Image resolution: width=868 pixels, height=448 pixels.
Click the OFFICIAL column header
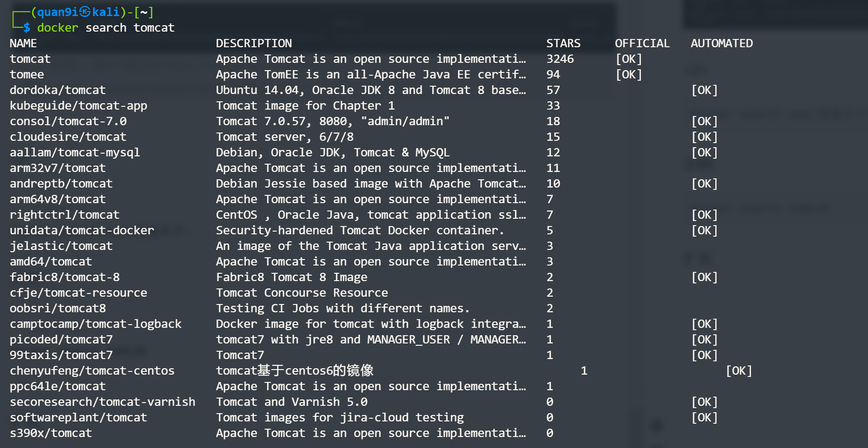(642, 44)
